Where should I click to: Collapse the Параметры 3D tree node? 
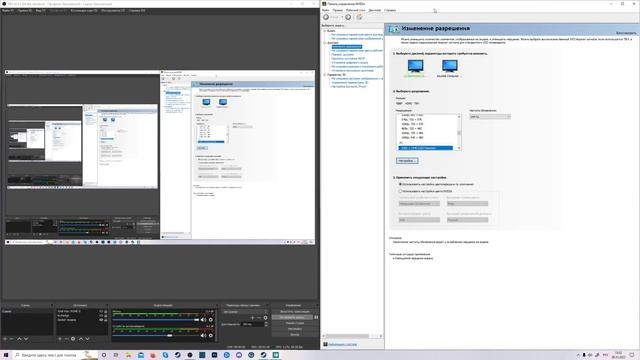pos(325,75)
